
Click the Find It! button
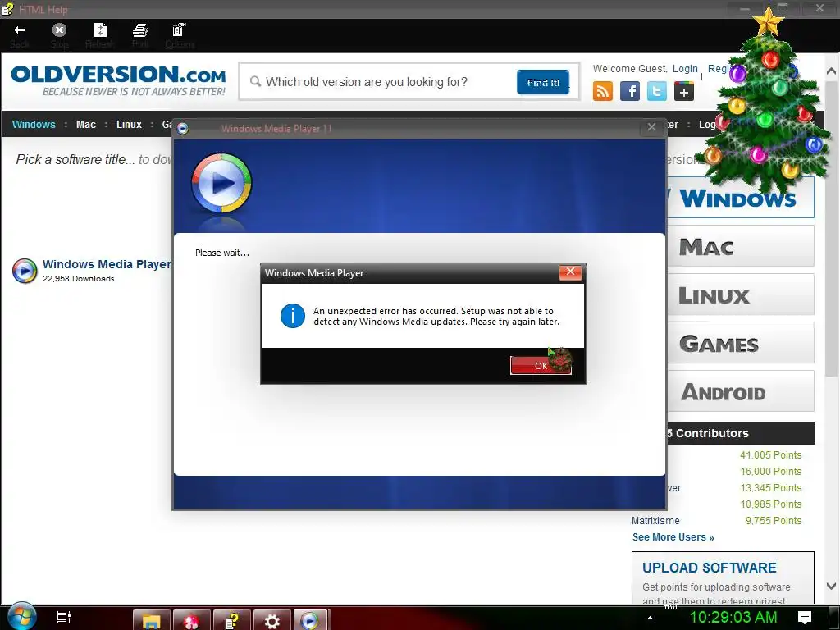[x=543, y=82]
